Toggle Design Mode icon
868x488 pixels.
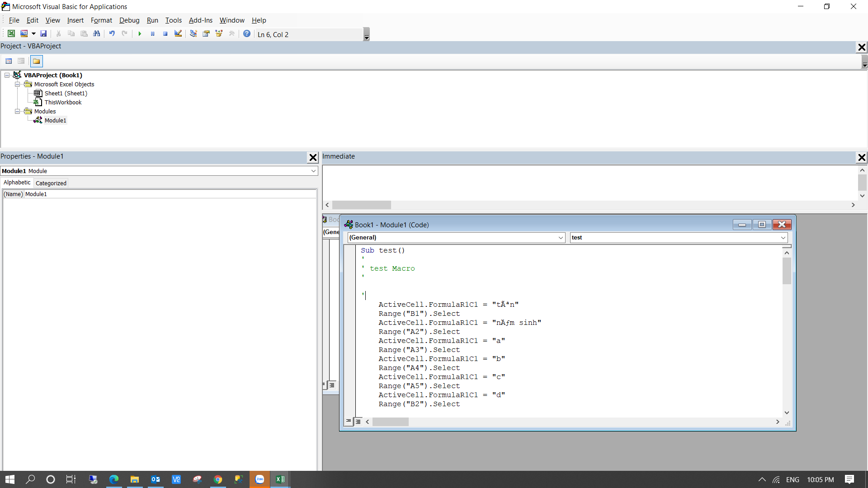pyautogui.click(x=178, y=34)
